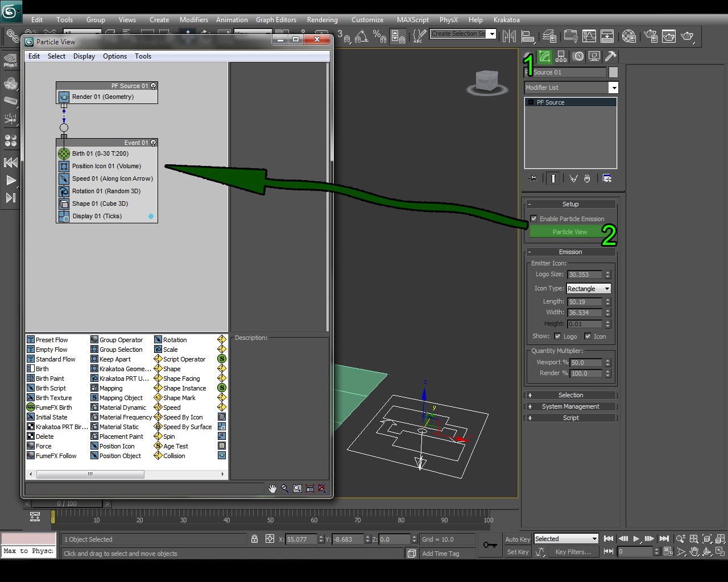Open Render Setup teapot icon
Screen dimensions: 728x582
coord(650,36)
